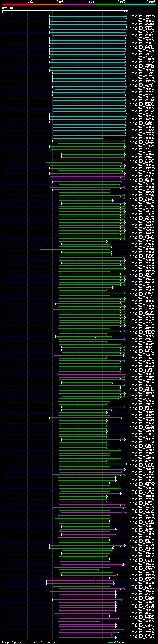158x644 pixels.
Task: Select the UniRef100_P11869 label
Action: 142,59
